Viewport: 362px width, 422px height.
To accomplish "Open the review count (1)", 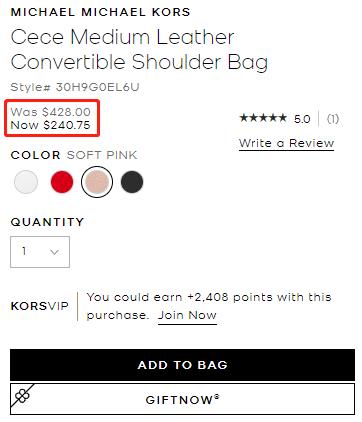I will point(333,119).
